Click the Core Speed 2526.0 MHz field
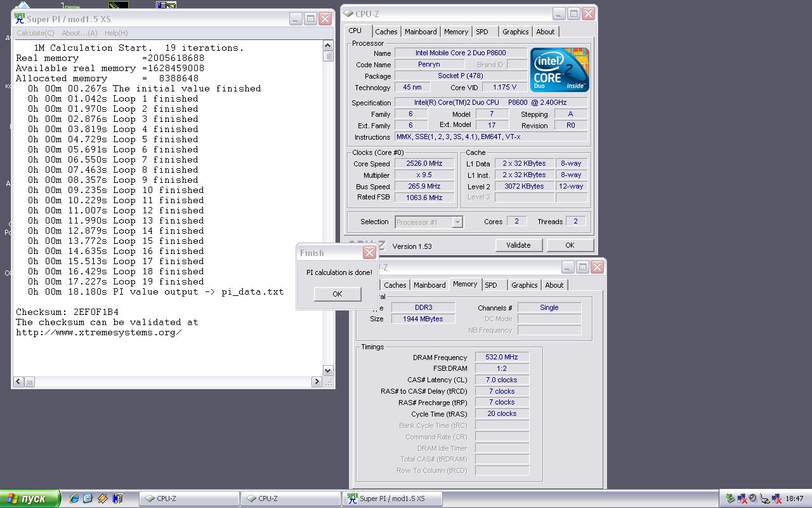Screen dimensions: 812x508 click(425, 164)
